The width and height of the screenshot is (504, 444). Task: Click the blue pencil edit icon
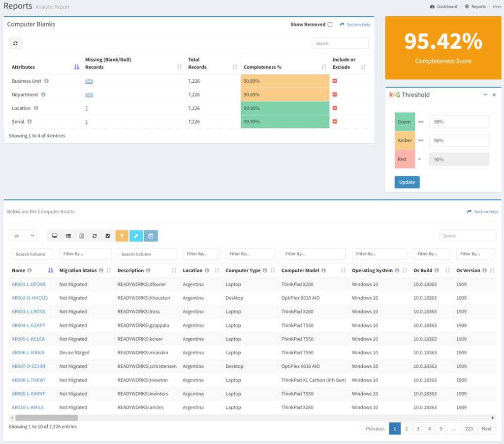point(136,236)
